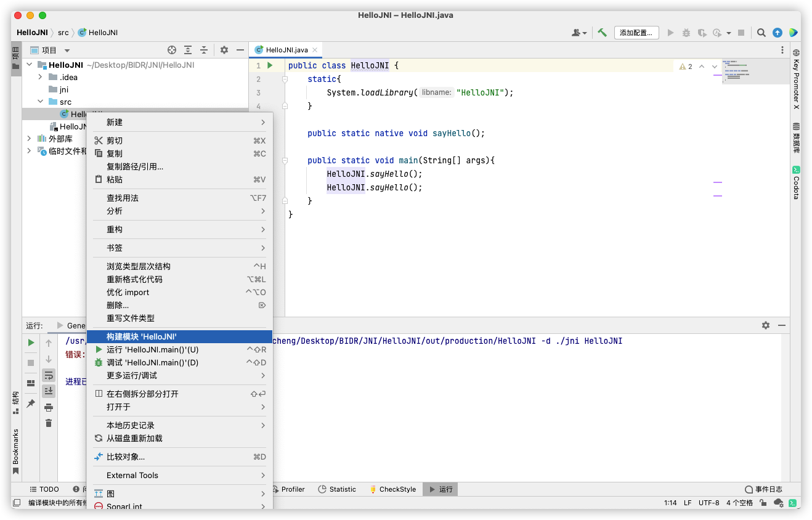Click the Expand All icon in project panel
The height and width of the screenshot is (520, 812).
point(188,50)
